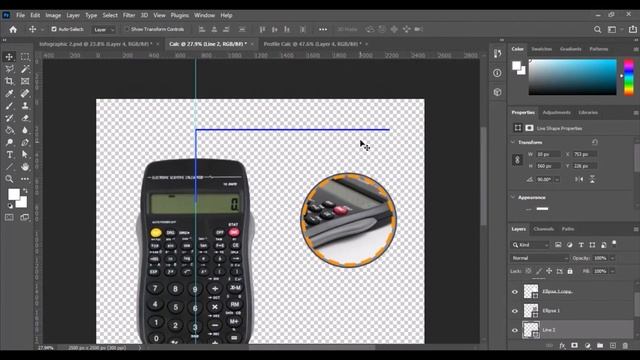Hide the Ellipse 1 copy layer
Screen dimensions: 640x360
[515, 291]
